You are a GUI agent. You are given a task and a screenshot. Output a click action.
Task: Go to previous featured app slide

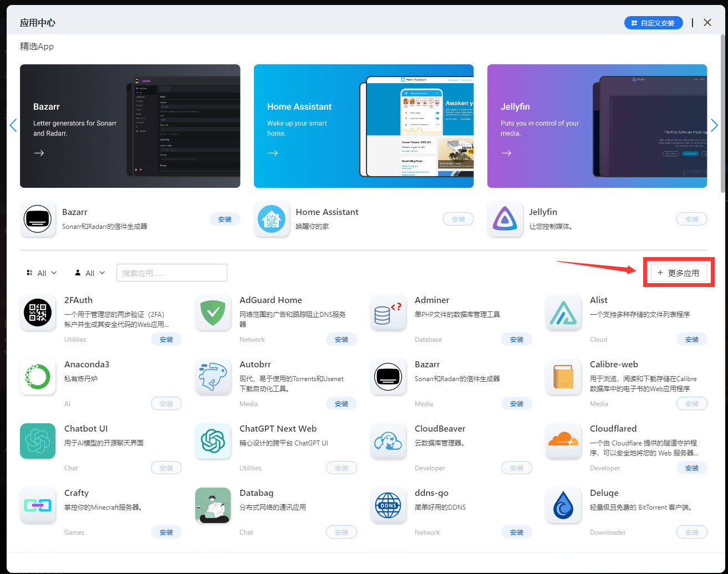[x=13, y=125]
